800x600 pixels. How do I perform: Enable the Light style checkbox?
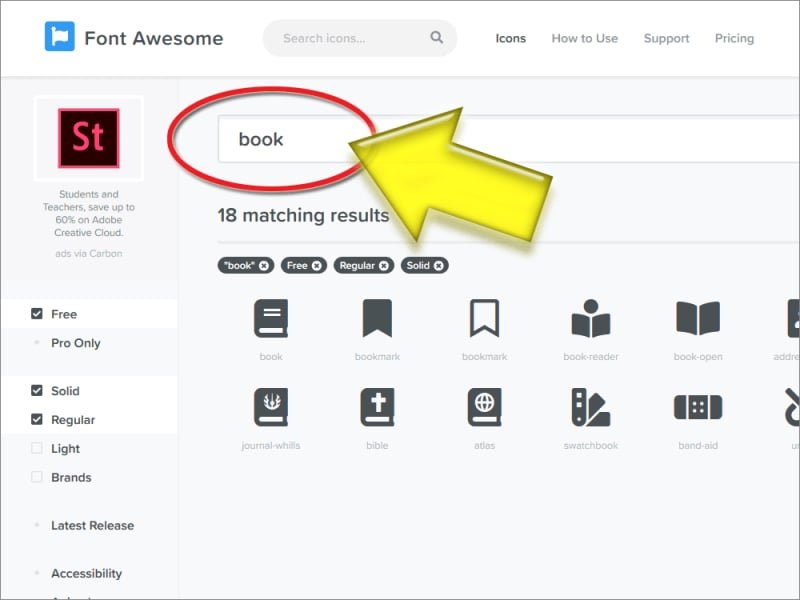coord(37,449)
